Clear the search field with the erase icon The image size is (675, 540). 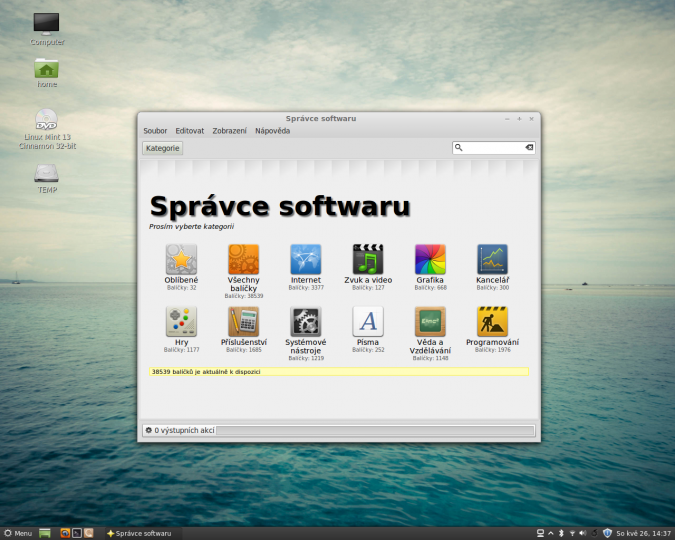click(529, 148)
